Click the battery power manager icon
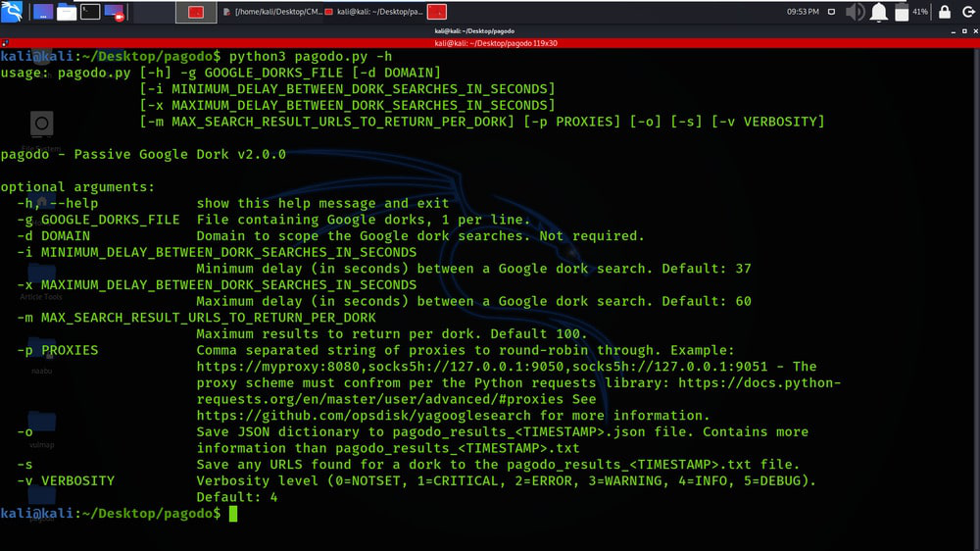 click(x=902, y=12)
